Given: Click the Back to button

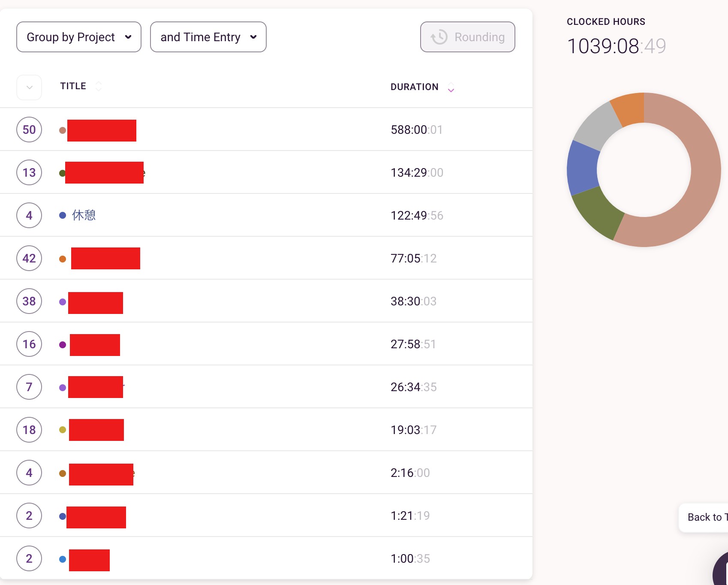Looking at the screenshot, I should (704, 517).
